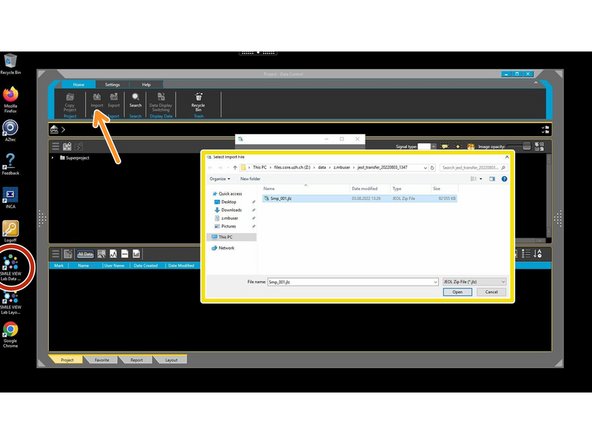Open the Recycle Bin ribbon button
Screen dimensions: 592x444
click(x=198, y=102)
